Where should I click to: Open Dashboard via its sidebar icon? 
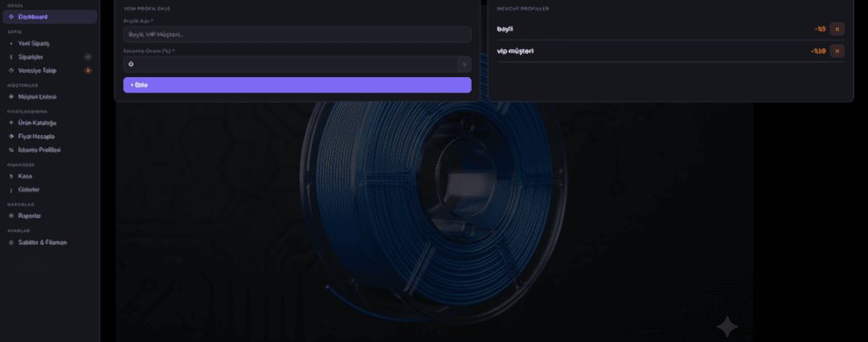coord(11,17)
